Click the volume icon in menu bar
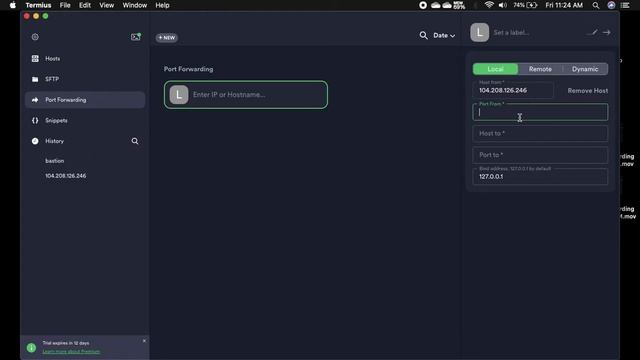This screenshot has width=640, height=360. tap(502, 5)
